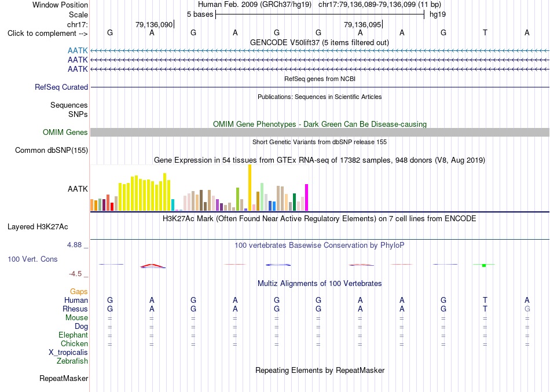Click the Layered H3K27Ac track label
Screen dimensions: 550x392
coord(38,227)
